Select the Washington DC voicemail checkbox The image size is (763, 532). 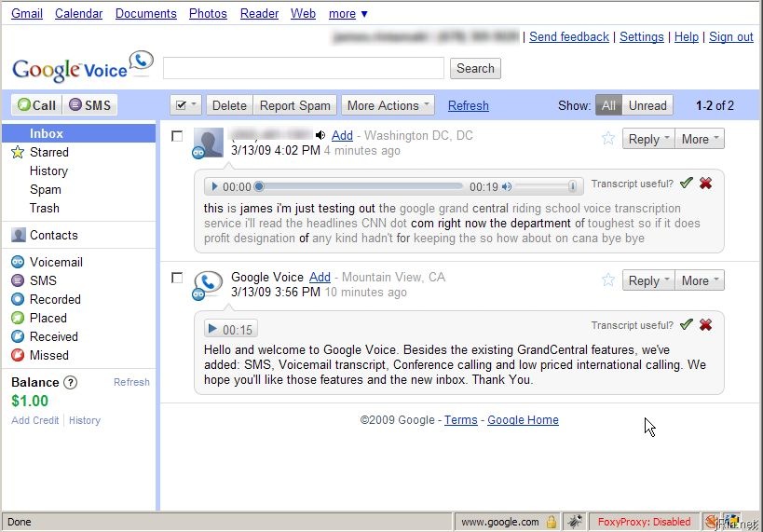[177, 136]
